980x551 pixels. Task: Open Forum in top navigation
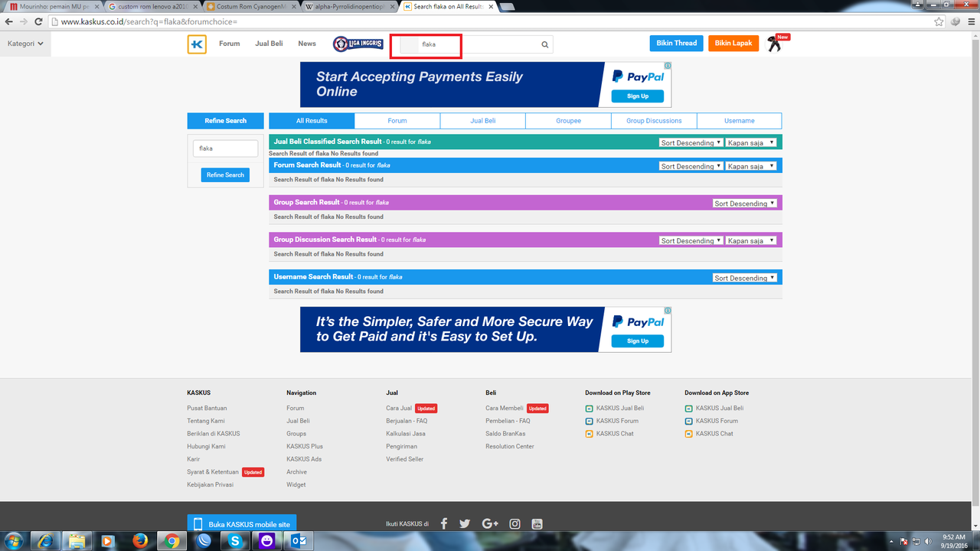point(229,44)
